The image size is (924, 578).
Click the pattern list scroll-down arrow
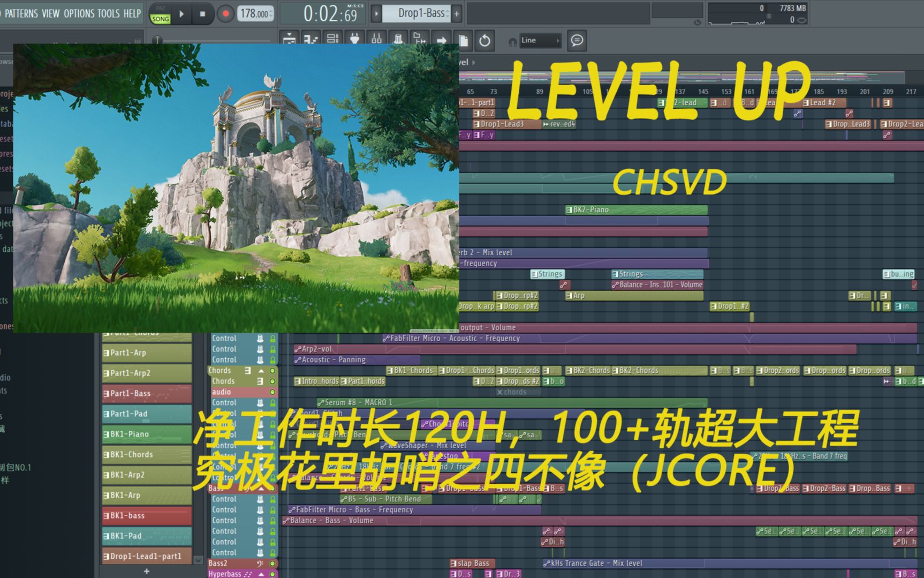point(198,560)
